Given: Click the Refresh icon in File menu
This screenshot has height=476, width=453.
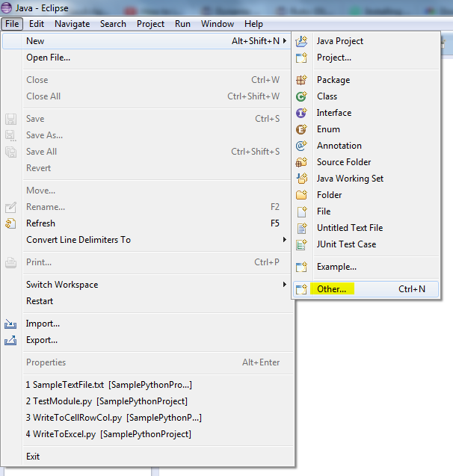Looking at the screenshot, I should pos(10,223).
